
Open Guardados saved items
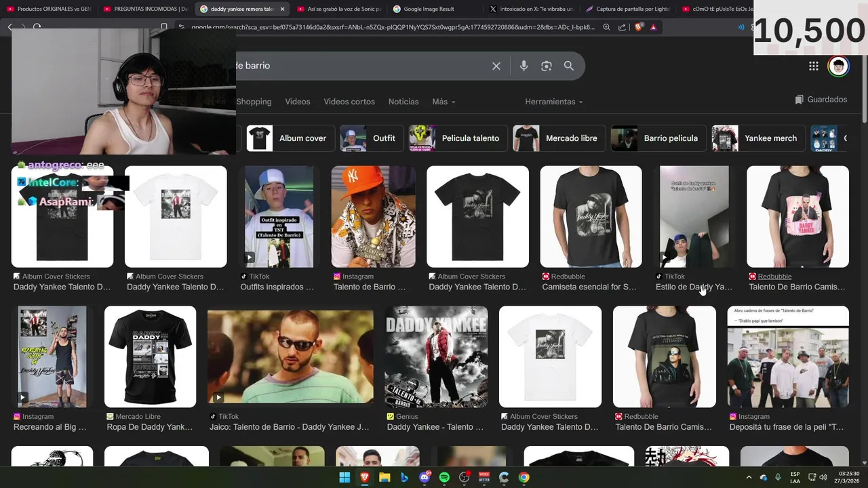(x=821, y=100)
